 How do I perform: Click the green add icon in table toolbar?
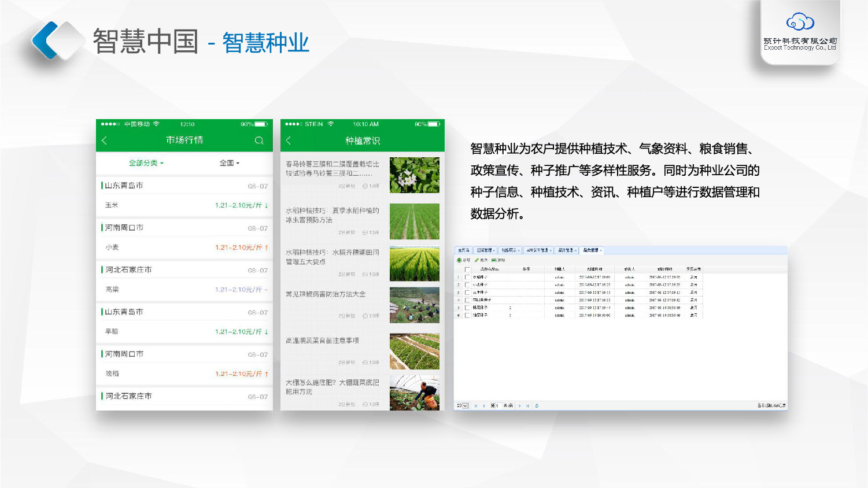460,260
